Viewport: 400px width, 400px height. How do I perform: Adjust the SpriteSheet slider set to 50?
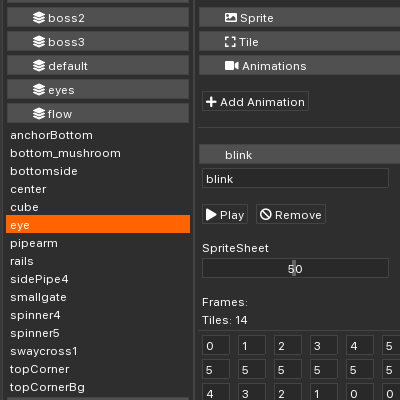point(295,268)
